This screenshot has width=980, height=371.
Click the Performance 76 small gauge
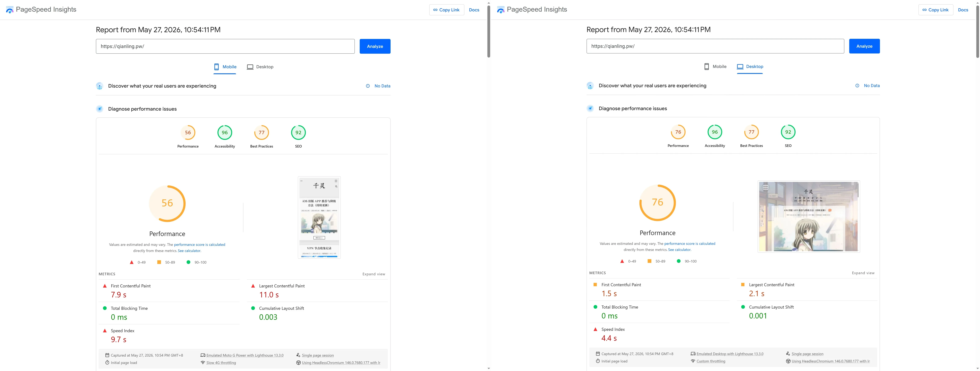tap(678, 132)
